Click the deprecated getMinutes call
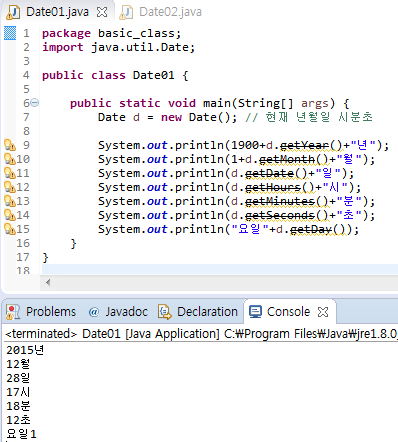 point(280,201)
